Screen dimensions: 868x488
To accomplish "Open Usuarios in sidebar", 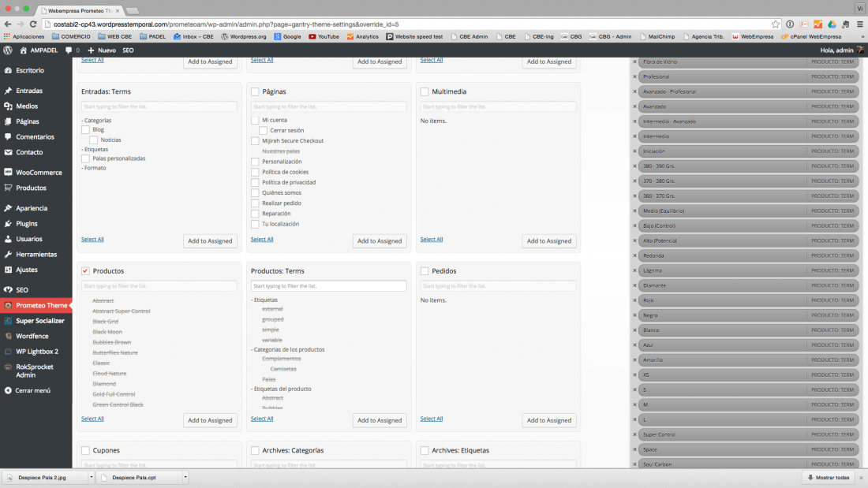I will pos(28,239).
